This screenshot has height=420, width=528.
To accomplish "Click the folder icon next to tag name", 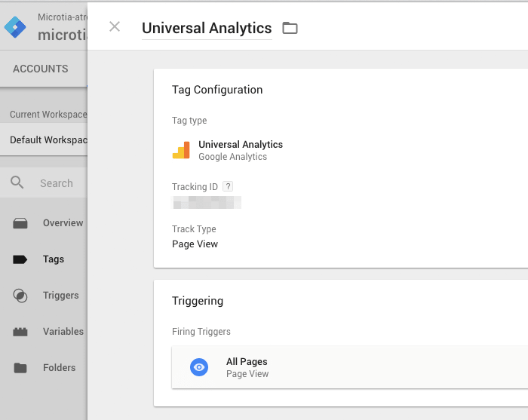I will [290, 28].
